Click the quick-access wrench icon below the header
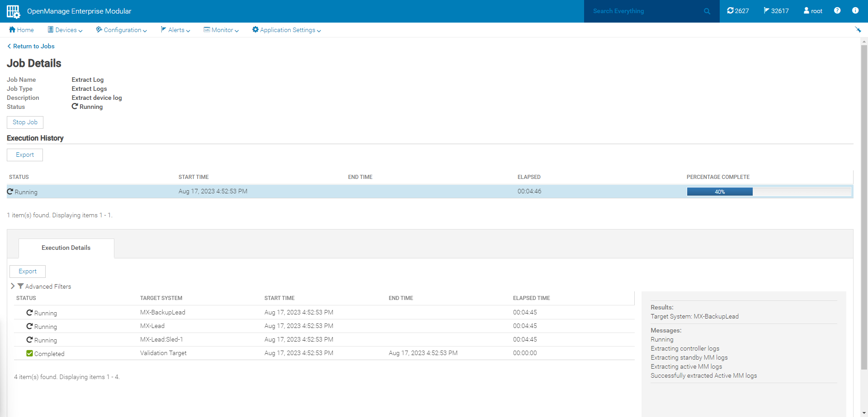 (859, 29)
